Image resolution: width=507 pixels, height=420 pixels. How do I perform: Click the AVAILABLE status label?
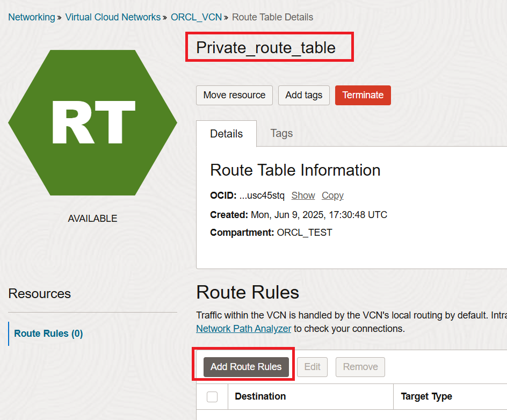(x=92, y=219)
